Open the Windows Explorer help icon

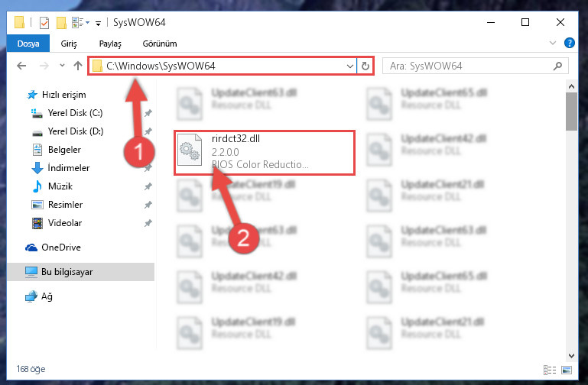569,43
